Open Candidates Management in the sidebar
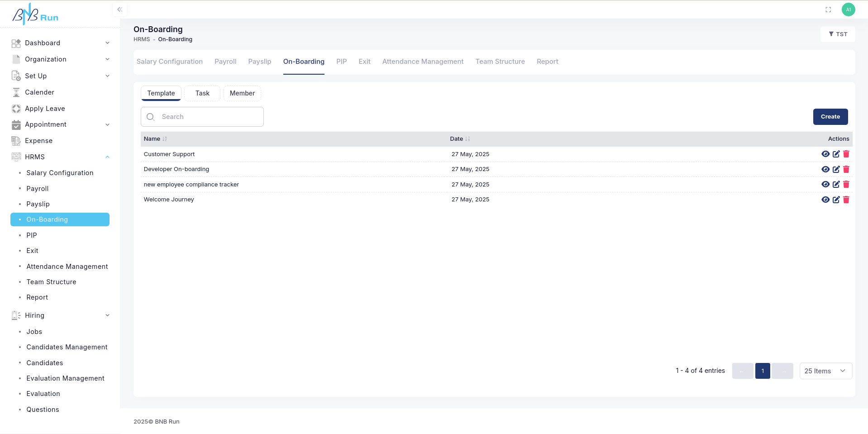The height and width of the screenshot is (434, 868). [67, 347]
